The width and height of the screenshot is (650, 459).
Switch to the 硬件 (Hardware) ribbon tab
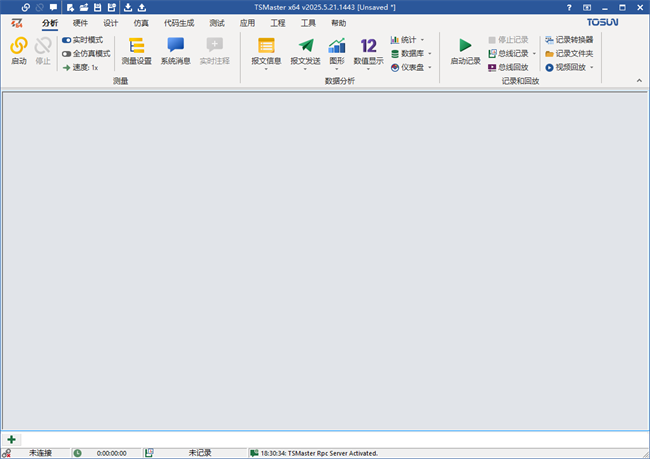point(80,22)
